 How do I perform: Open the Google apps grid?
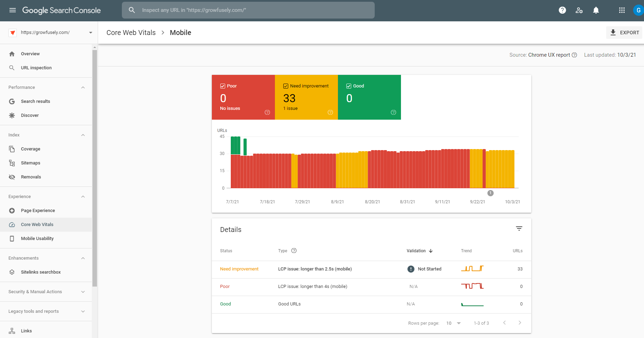pos(622,10)
